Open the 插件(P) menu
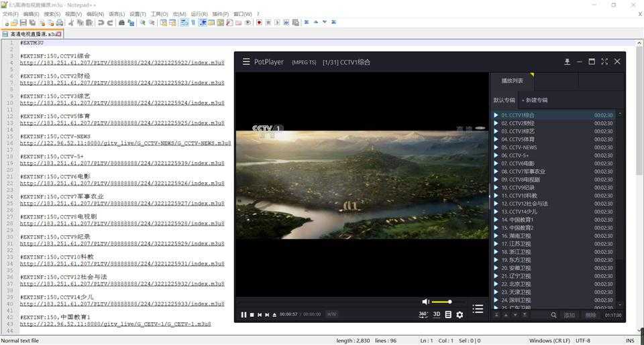644x345 pixels. pyautogui.click(x=221, y=14)
